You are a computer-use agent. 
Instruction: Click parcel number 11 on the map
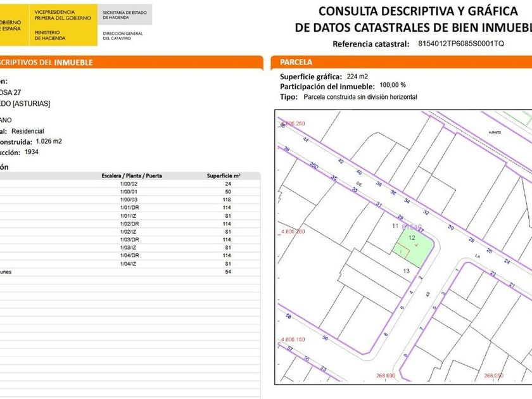395,226
